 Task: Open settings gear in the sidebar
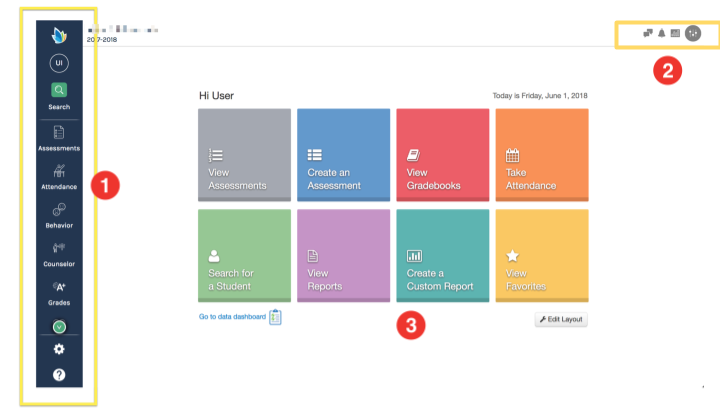(58, 349)
